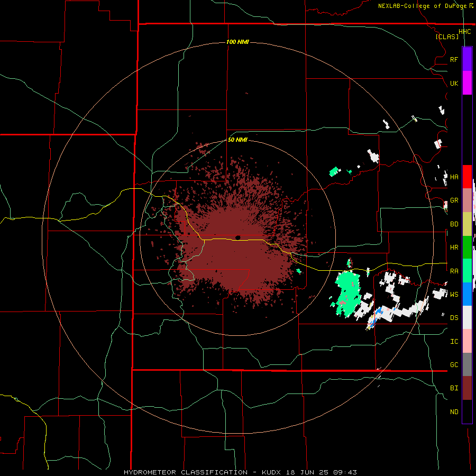
Task: Click the BD yellow legend swatch
Action: pyautogui.click(x=467, y=224)
